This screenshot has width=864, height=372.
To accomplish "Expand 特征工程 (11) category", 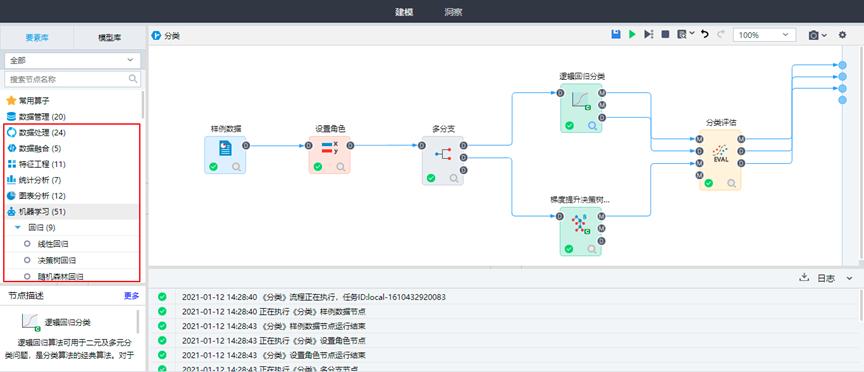I will (36, 164).
